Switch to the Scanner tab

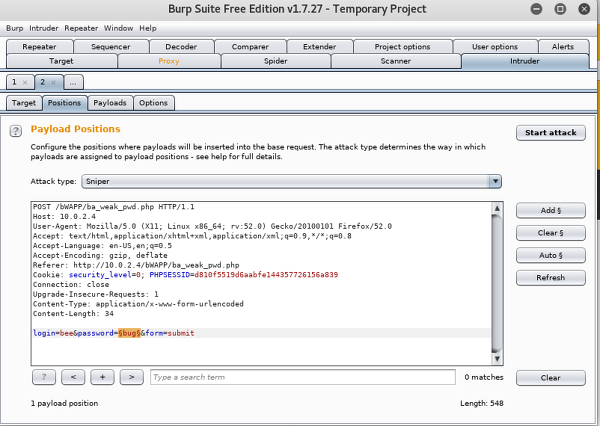coord(396,61)
